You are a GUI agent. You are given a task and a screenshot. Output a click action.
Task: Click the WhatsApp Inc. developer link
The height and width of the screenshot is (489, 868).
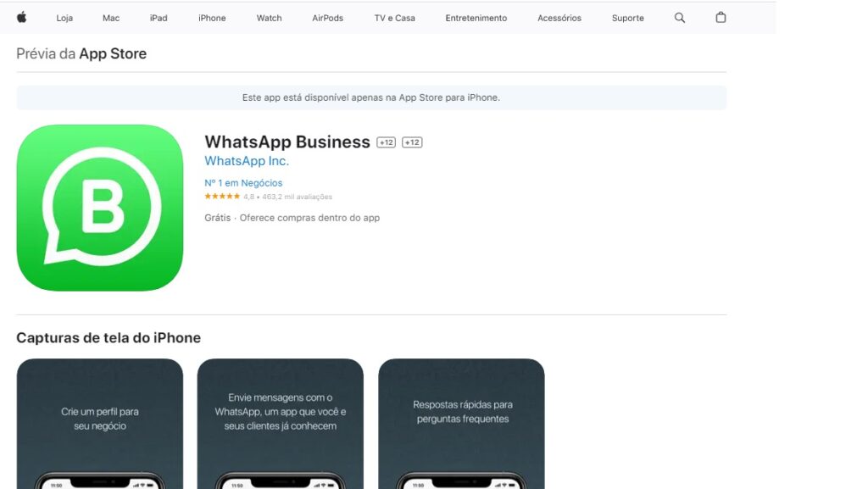247,161
